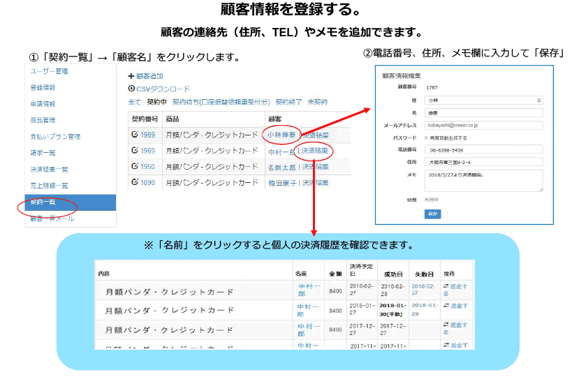Viewport: 588px width, 377px height.
Task: Enable the 再度自動生成する password checkbox
Action: [425, 138]
